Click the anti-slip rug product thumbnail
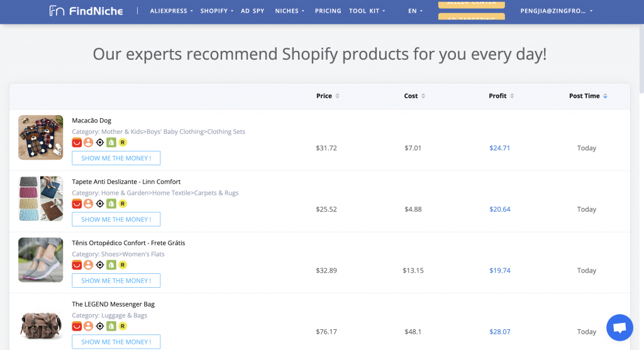 tap(41, 199)
